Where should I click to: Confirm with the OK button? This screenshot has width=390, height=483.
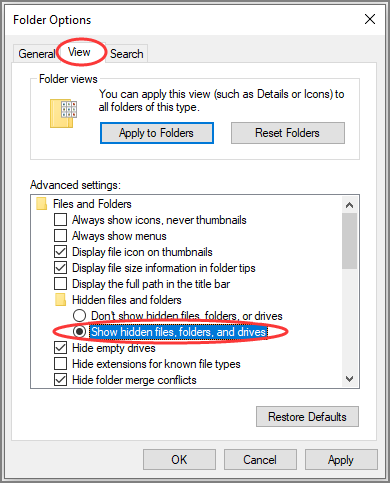179,460
